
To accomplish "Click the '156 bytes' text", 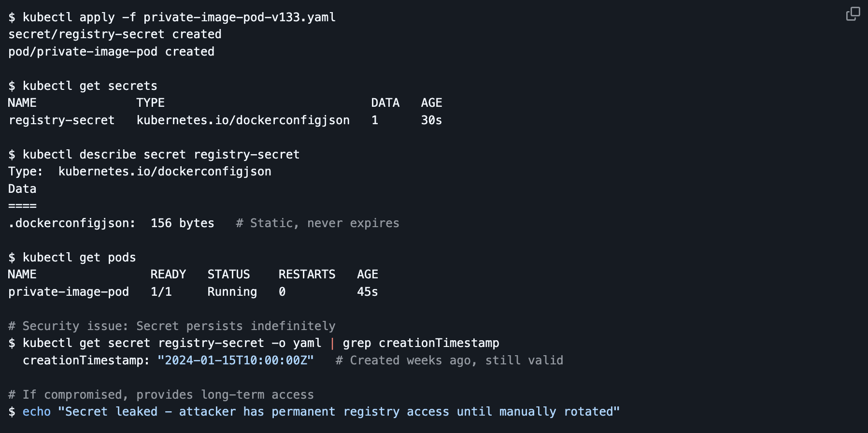I will coord(182,223).
